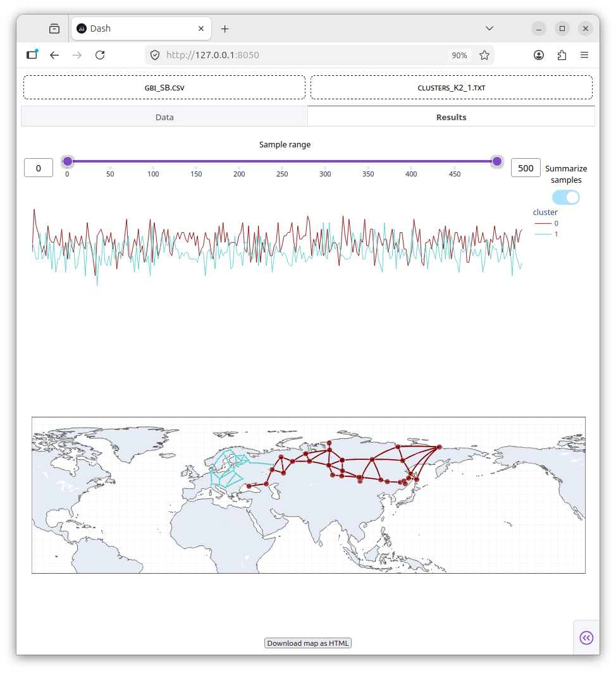Go back to previous page
The width and height of the screenshot is (616, 673).
click(54, 55)
